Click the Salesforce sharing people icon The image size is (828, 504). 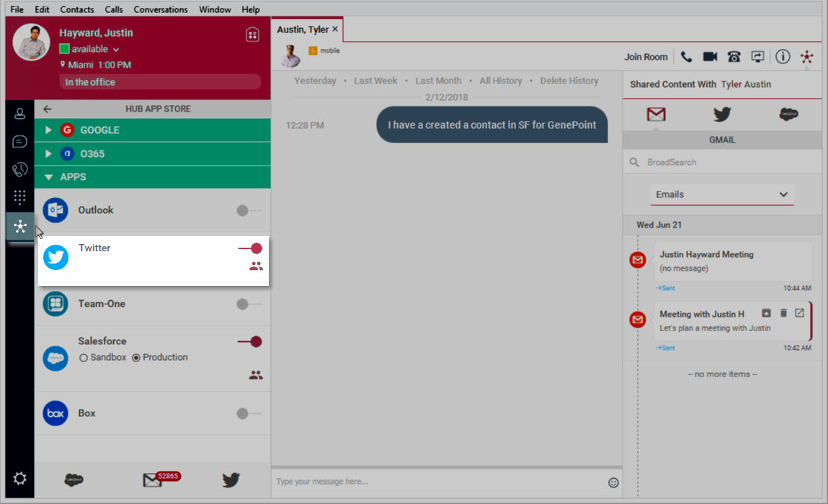click(256, 374)
